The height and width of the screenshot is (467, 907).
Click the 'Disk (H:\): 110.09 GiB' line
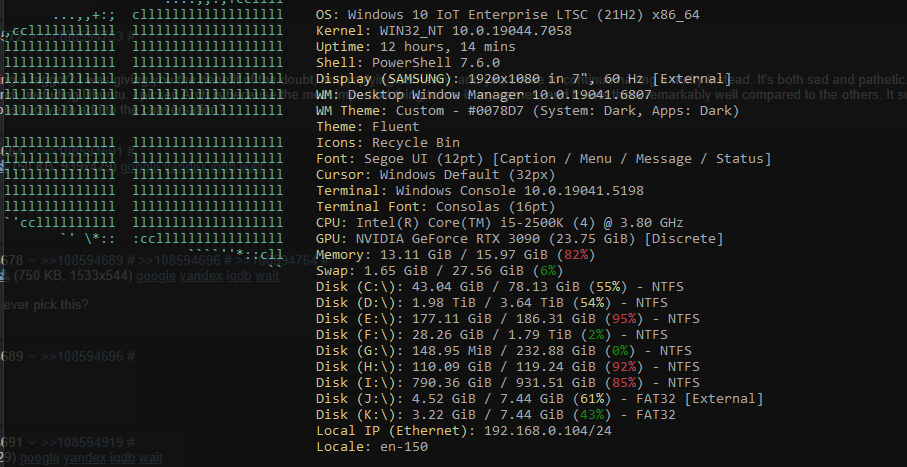click(x=507, y=367)
